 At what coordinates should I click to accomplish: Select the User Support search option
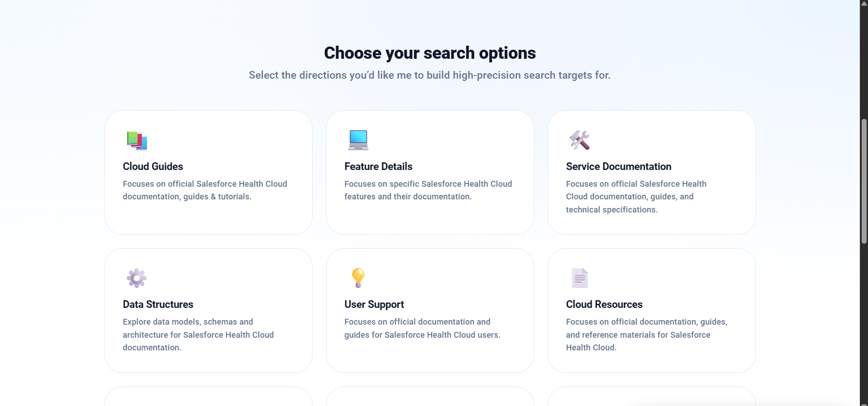[x=430, y=310]
